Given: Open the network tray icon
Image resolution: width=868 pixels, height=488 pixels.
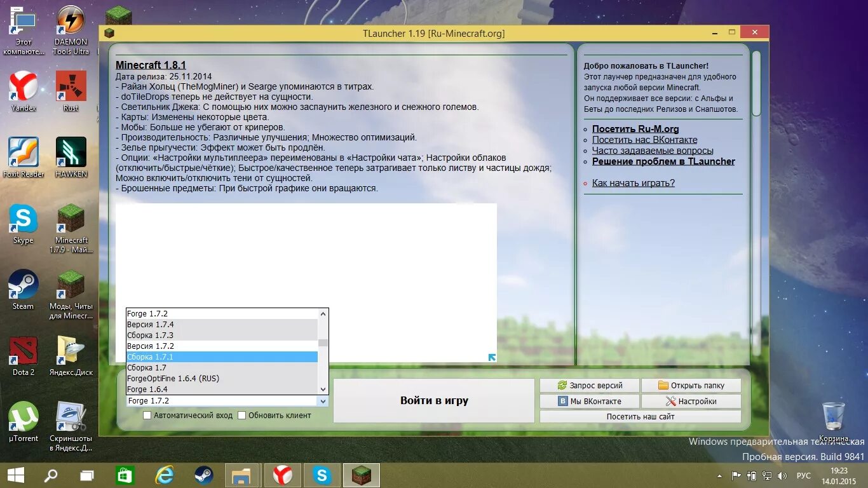Looking at the screenshot, I should tap(767, 475).
